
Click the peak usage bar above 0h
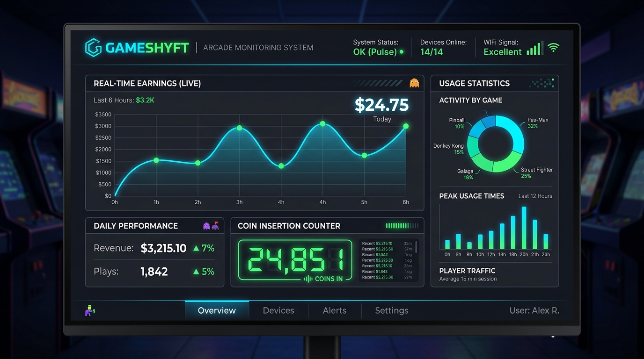(447, 244)
